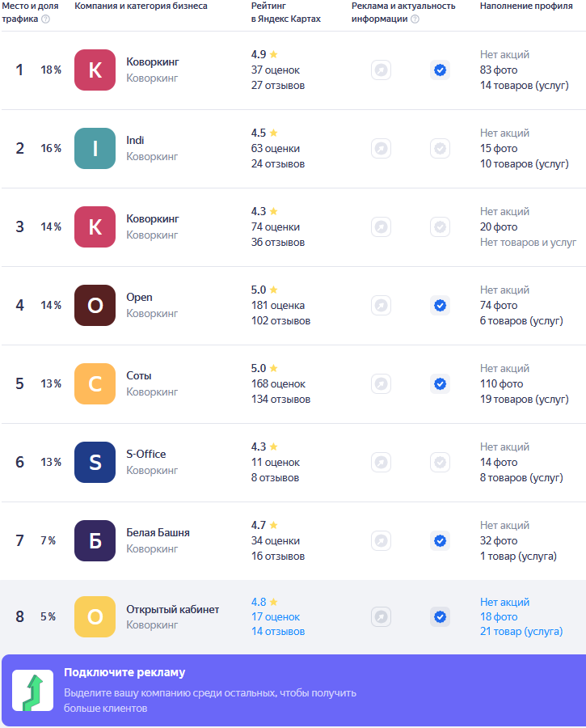This screenshot has width=586, height=728.
Task: Click the advertising arrow icon for Indi
Action: tap(381, 149)
